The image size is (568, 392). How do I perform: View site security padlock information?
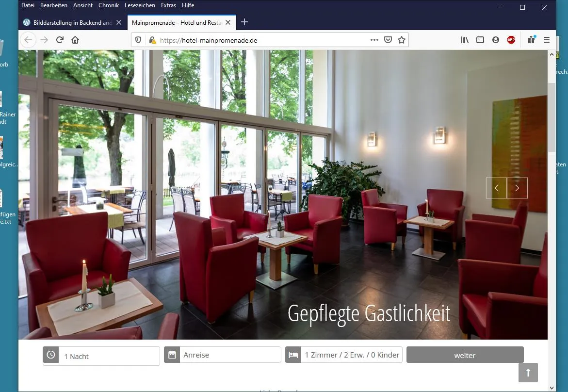152,40
